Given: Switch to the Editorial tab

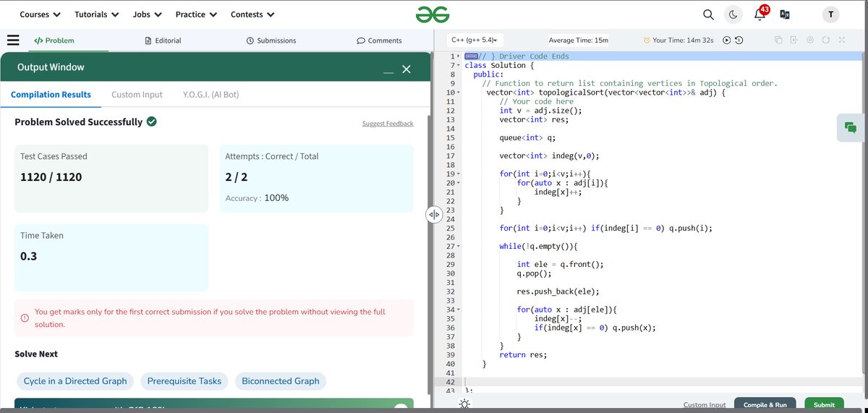Looking at the screenshot, I should [163, 41].
